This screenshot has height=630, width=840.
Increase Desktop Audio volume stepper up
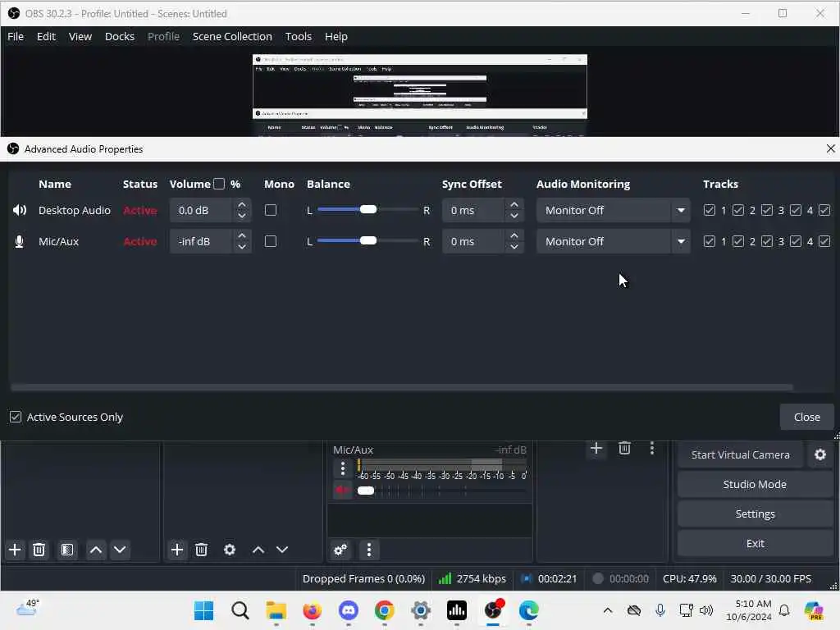(x=242, y=204)
